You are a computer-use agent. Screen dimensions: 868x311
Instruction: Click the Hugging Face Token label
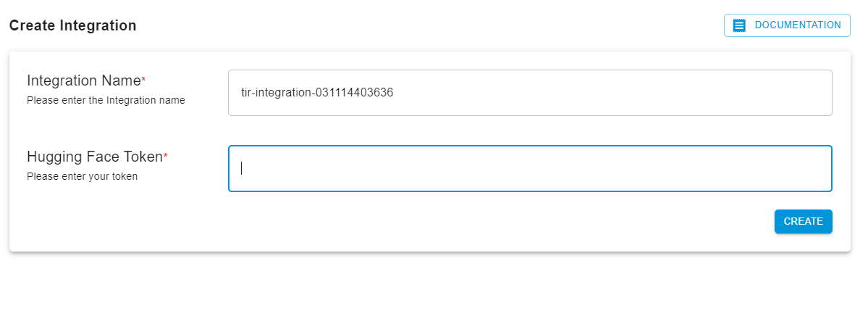[x=95, y=157]
